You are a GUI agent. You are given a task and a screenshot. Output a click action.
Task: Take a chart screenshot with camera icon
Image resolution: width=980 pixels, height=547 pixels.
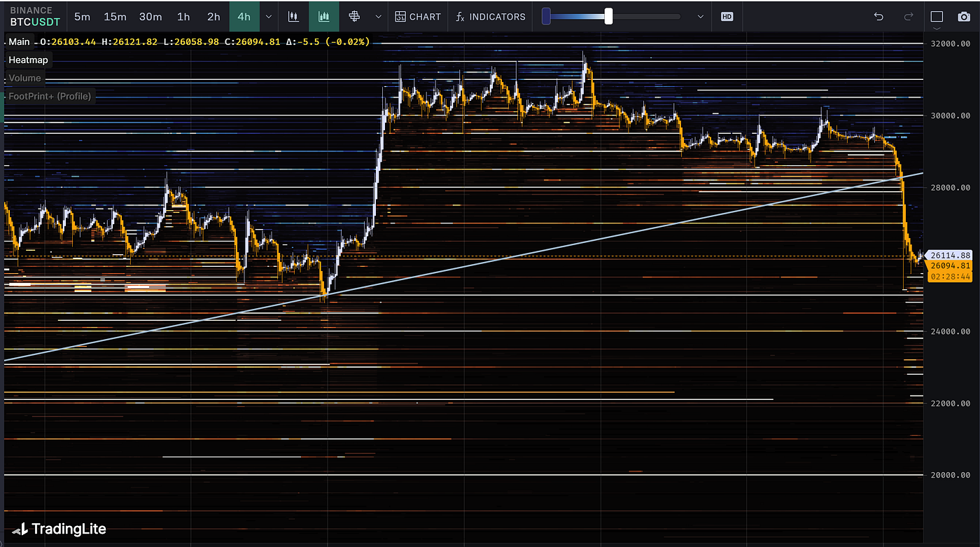(963, 16)
